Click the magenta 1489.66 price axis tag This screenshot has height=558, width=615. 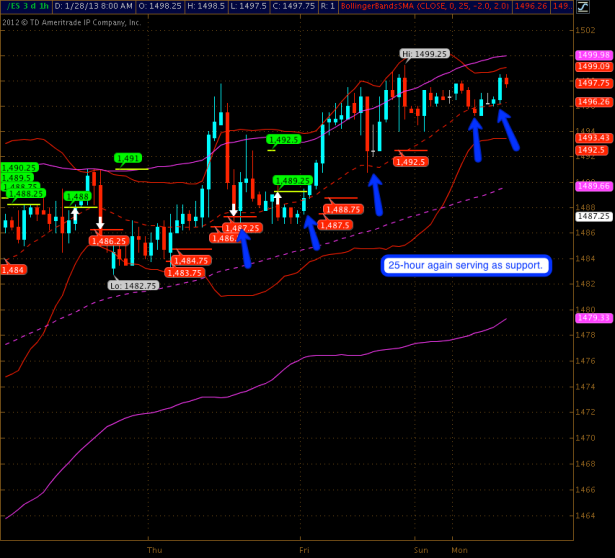(594, 185)
